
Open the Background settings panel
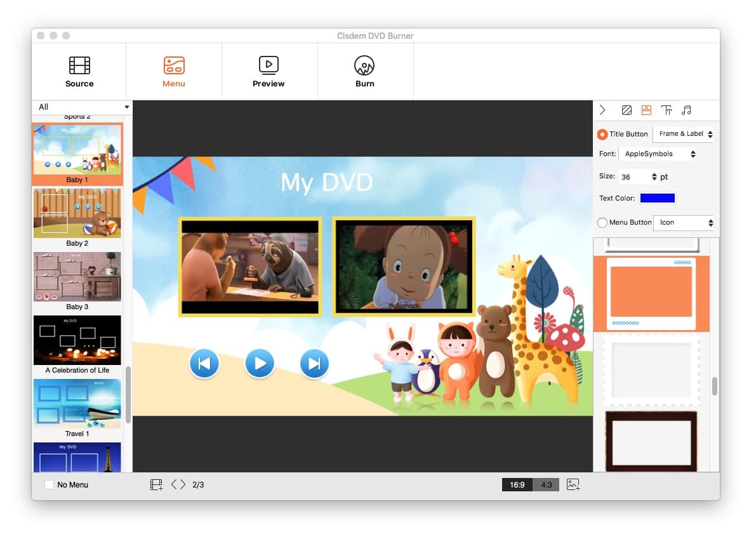coord(627,110)
